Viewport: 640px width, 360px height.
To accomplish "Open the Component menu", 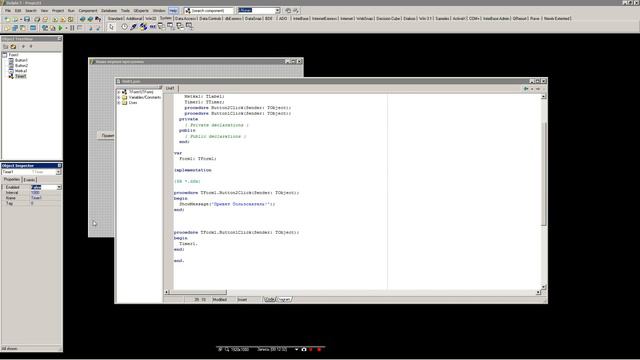I will tap(87, 11).
